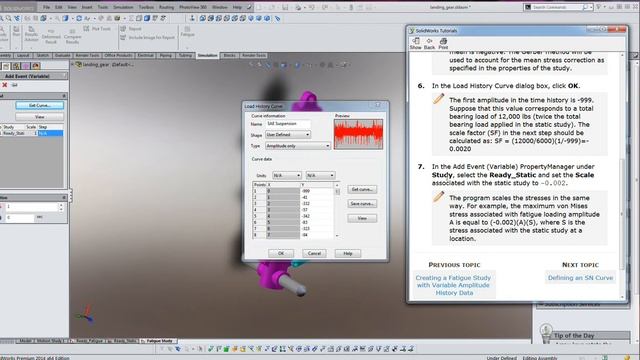Click the help question mark in Load History Curve title bar
This screenshot has width=640, height=360.
click(x=378, y=106)
